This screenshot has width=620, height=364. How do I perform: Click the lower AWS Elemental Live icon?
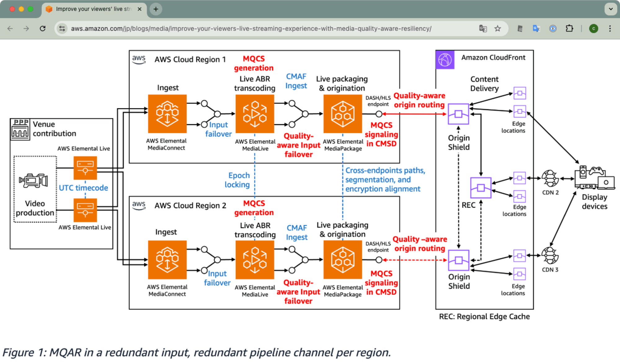coord(85,210)
